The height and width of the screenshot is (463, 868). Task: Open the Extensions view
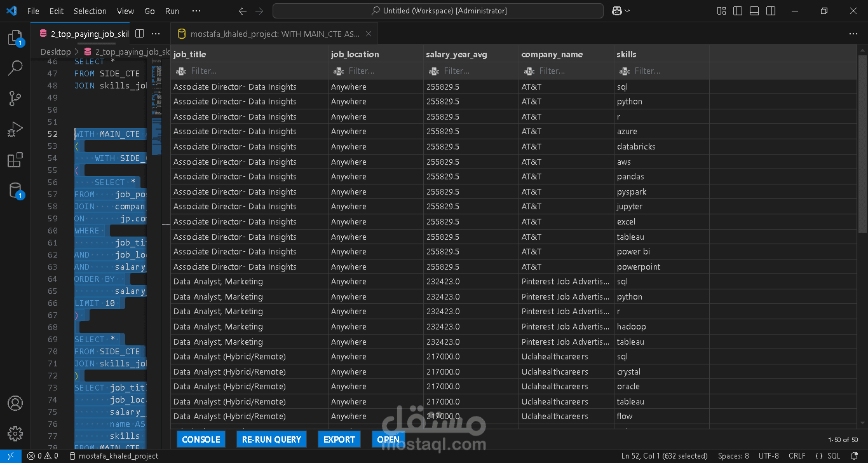pyautogui.click(x=15, y=160)
